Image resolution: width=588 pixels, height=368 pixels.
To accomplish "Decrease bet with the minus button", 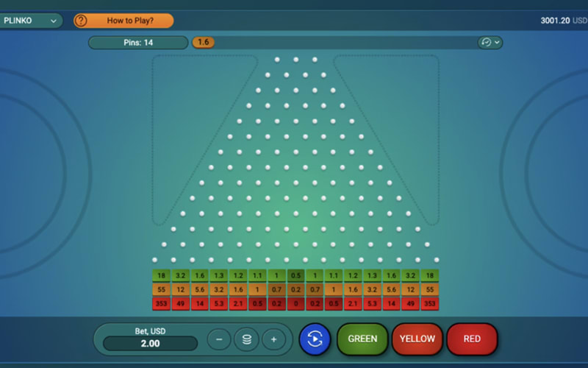I will (219, 339).
